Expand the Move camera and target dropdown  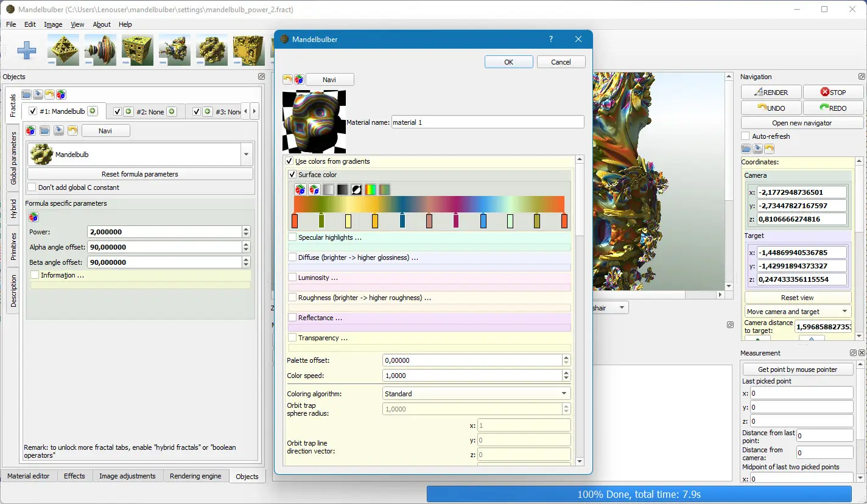798,312
